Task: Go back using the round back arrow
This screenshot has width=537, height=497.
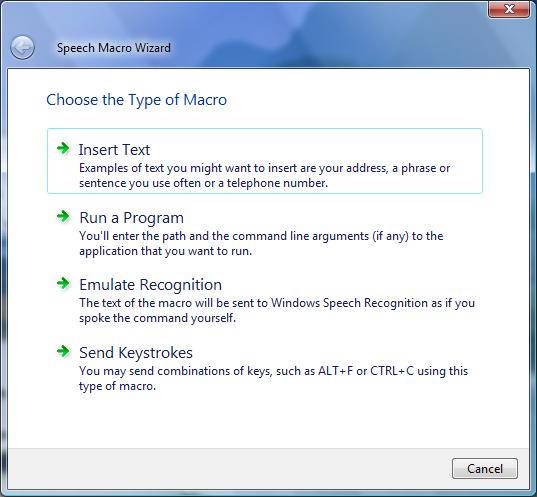Action: [22, 48]
